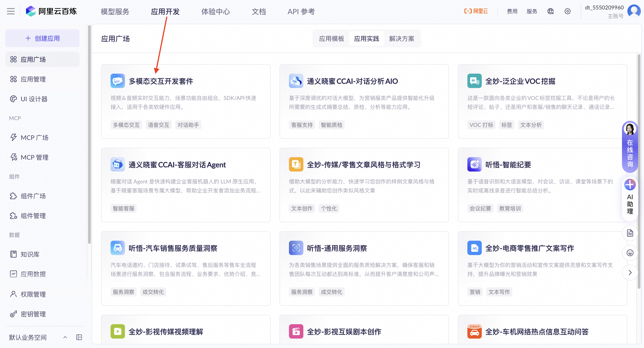Toggle the sidebar collapse panel icon
The width and height of the screenshot is (644, 348).
[x=79, y=337]
